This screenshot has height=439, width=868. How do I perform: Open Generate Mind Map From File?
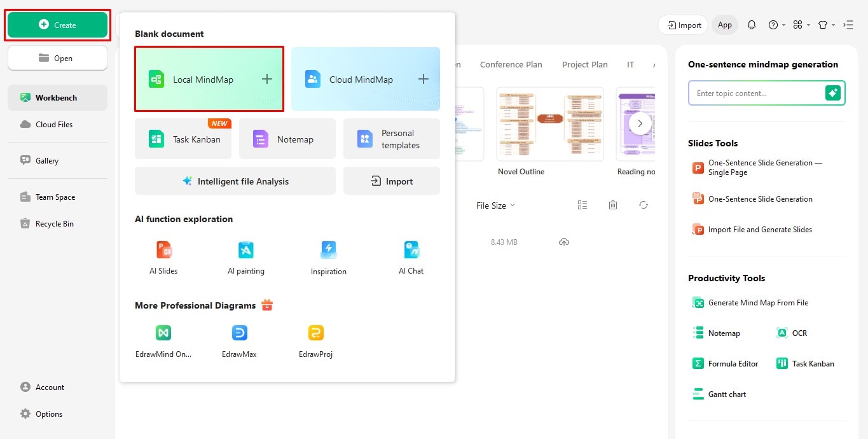pyautogui.click(x=750, y=302)
